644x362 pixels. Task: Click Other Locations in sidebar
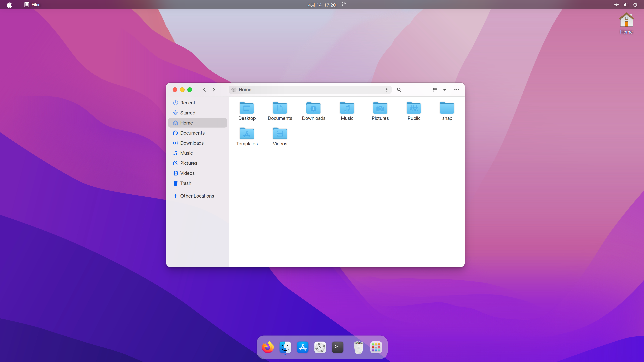tap(197, 196)
